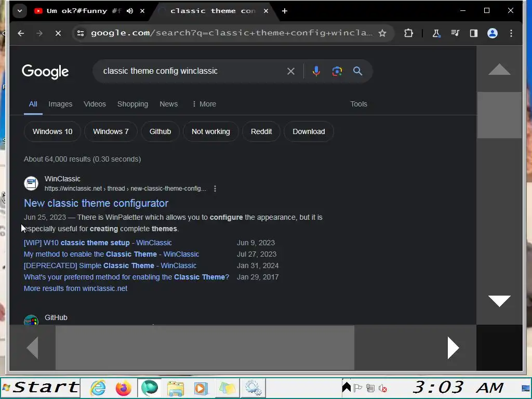
Task: Click the Google search box text
Action: (160, 71)
